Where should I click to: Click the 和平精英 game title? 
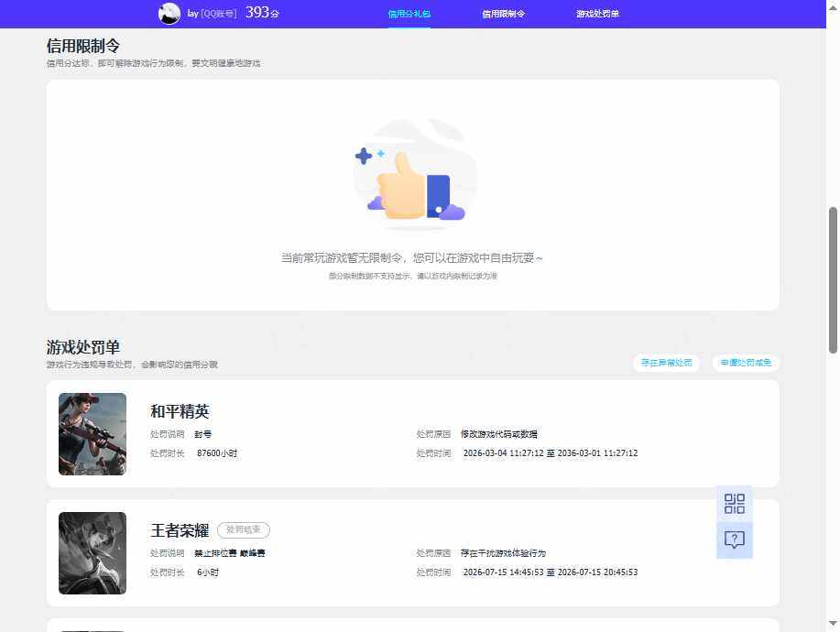pyautogui.click(x=180, y=410)
